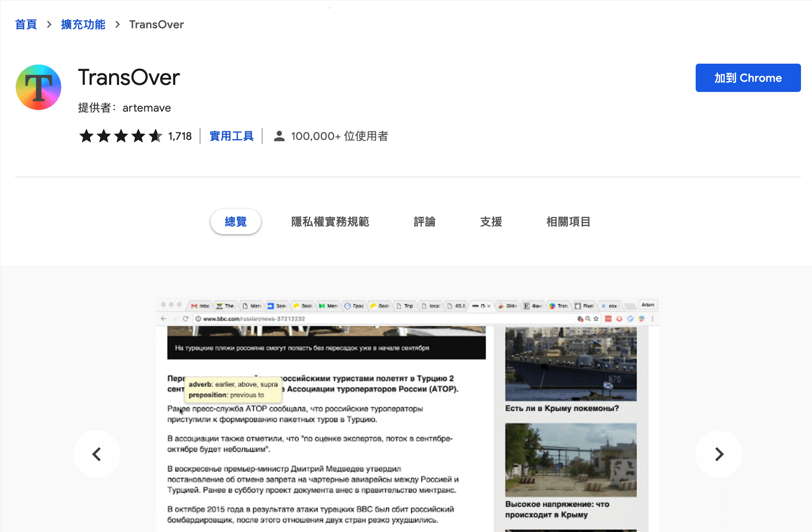Click the provider name artemave
The image size is (812, 532).
[x=146, y=108]
